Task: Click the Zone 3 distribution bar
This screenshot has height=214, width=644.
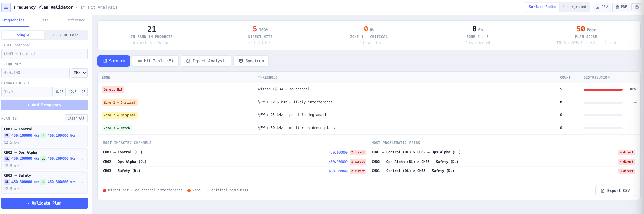Action: (603, 128)
